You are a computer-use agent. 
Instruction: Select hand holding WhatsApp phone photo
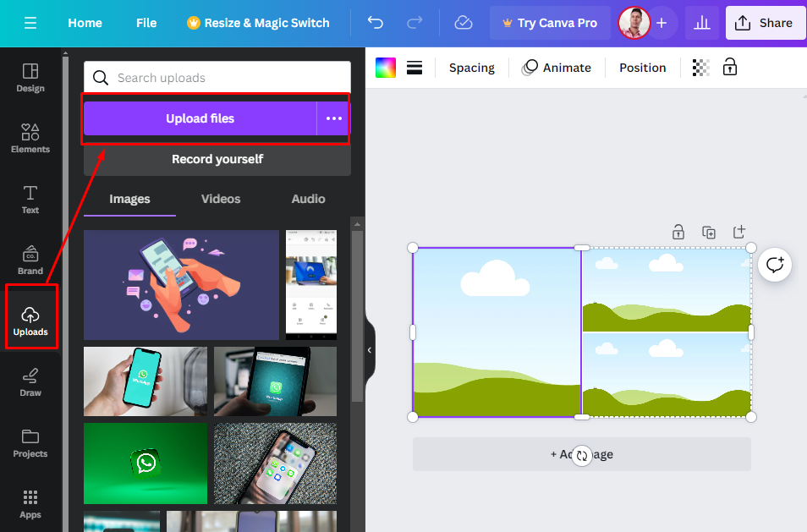coord(145,381)
